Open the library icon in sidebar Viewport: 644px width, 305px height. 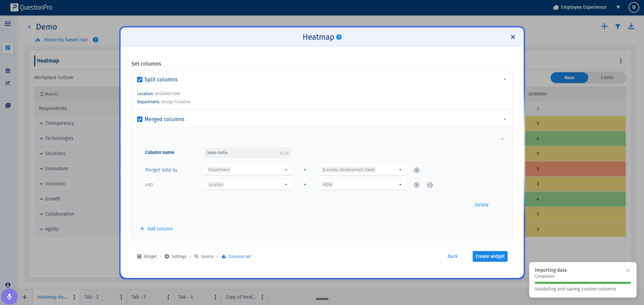point(8,106)
